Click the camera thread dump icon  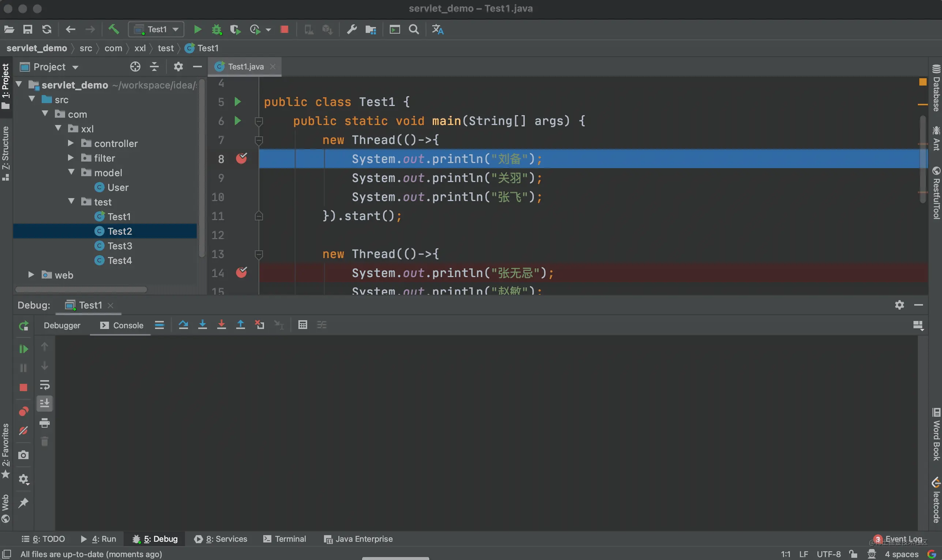tap(23, 455)
